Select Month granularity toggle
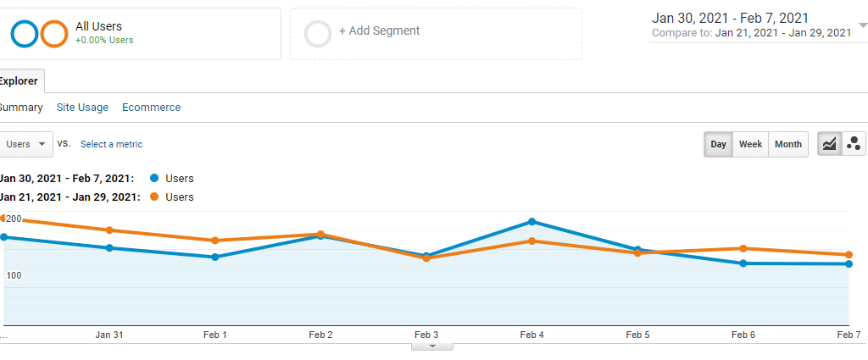The image size is (868, 360). tap(787, 144)
